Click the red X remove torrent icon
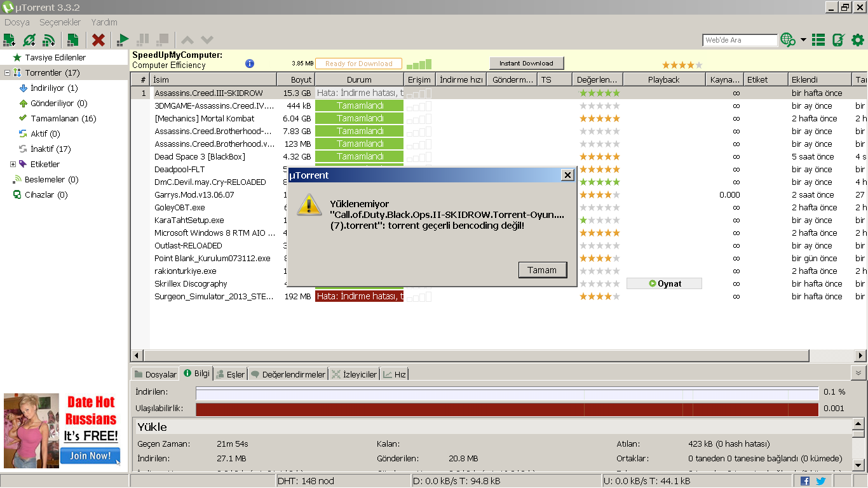Screen dimensions: 868x488 98,40
